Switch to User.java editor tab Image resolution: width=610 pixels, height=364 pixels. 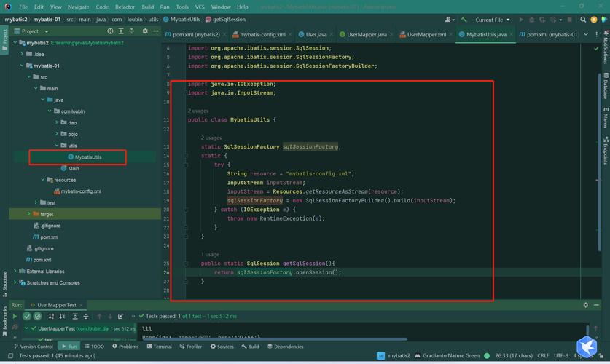coord(316,34)
